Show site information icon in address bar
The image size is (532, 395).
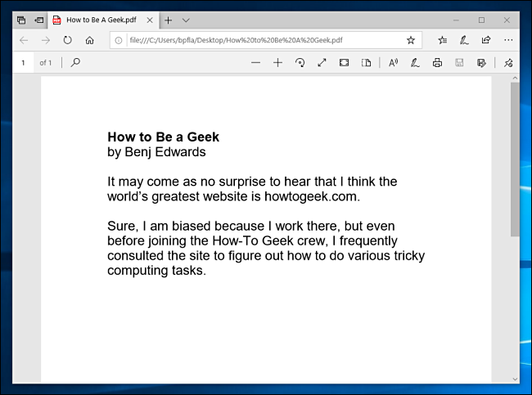(x=119, y=40)
